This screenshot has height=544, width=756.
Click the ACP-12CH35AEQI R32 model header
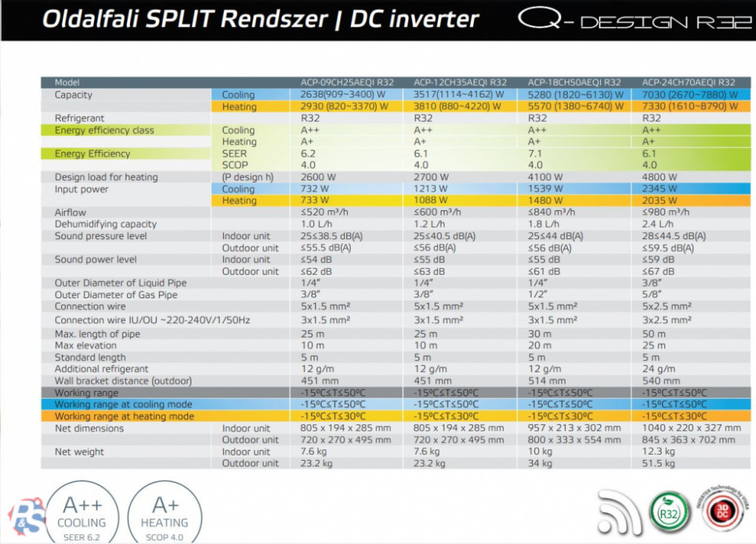pos(460,82)
